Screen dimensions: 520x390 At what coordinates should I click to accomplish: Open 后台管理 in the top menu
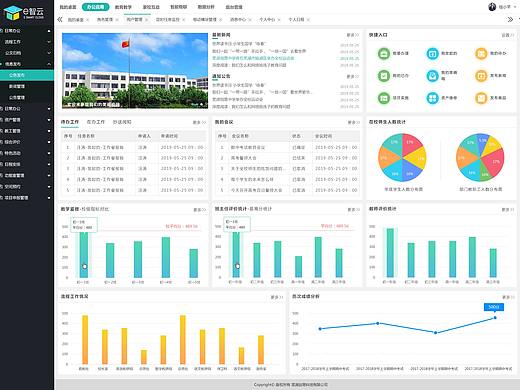click(234, 7)
